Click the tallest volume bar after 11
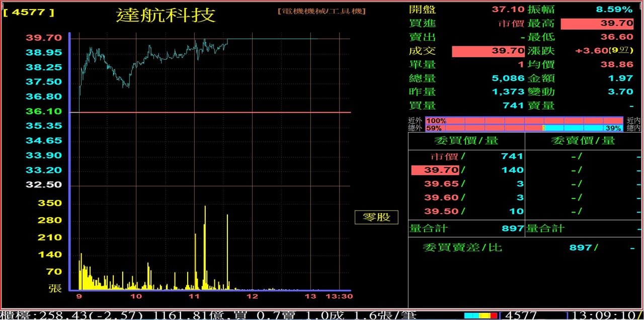 point(205,247)
